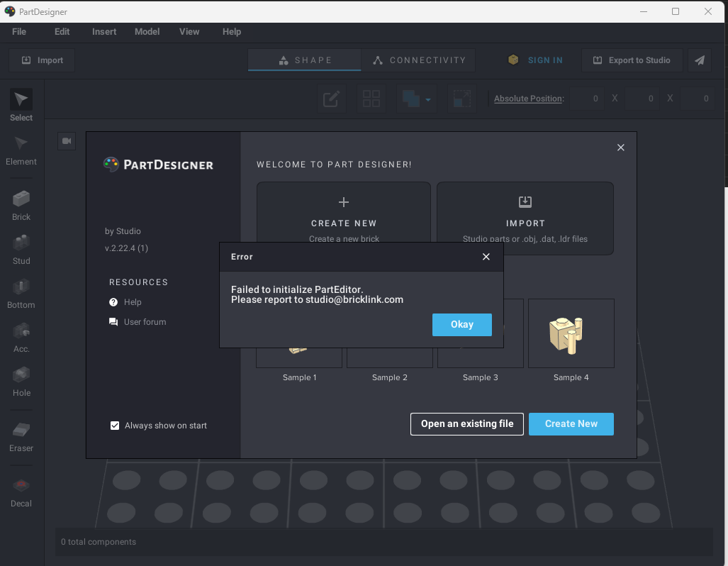Click the 'Sample 2' label
This screenshot has width=728, height=566.
pos(390,377)
